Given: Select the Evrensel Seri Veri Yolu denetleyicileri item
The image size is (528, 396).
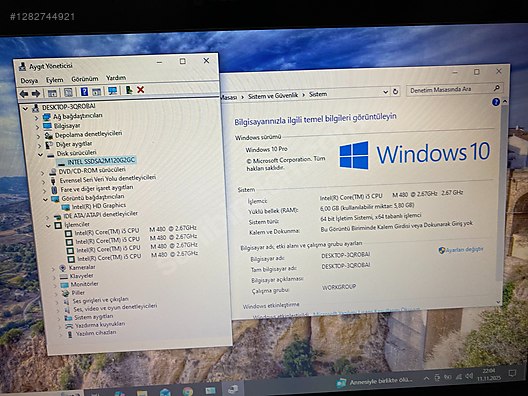Looking at the screenshot, I should tap(108, 179).
